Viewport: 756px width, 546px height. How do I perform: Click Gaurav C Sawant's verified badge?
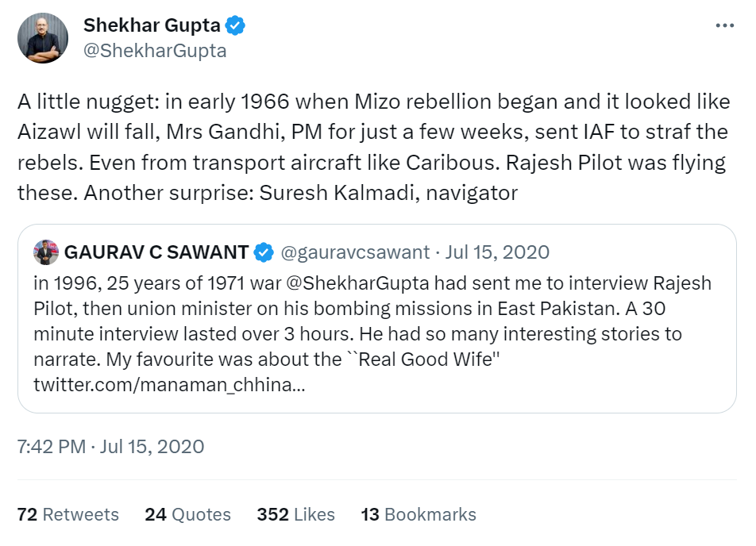pyautogui.click(x=264, y=253)
